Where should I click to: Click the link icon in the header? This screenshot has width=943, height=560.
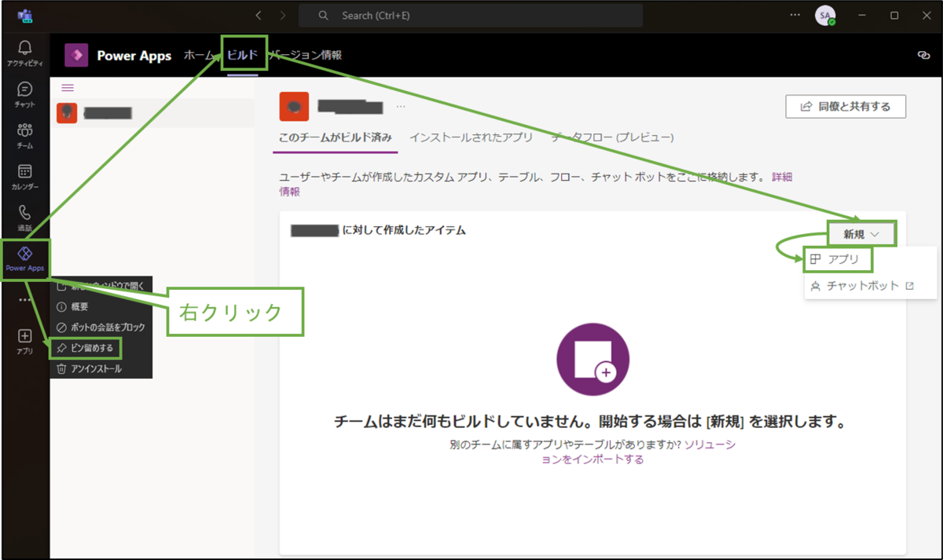click(923, 55)
